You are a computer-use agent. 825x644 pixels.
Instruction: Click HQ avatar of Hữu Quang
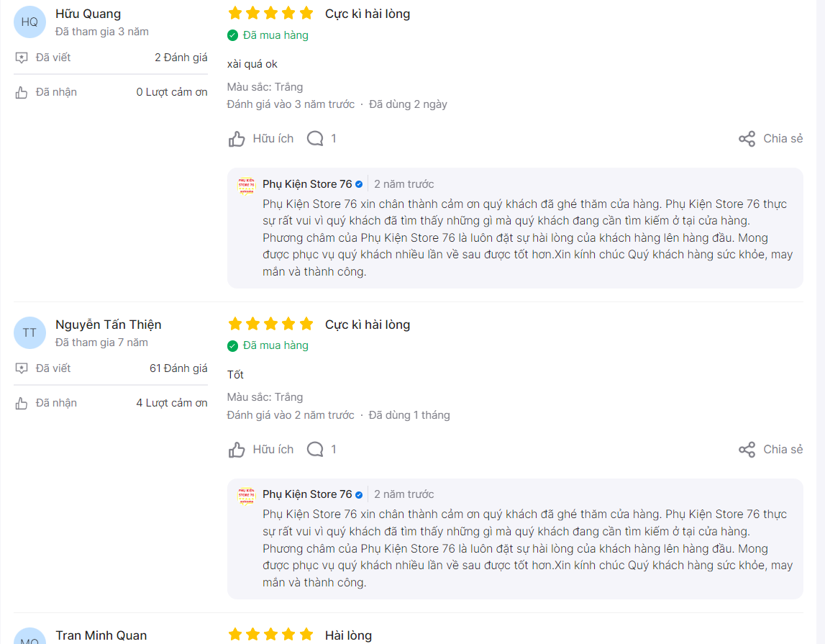click(29, 22)
